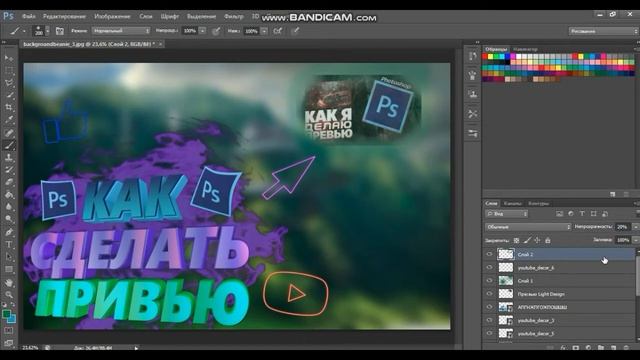Image resolution: width=640 pixels, height=360 pixels.
Task: Toggle lock position for the layer
Action: point(537,240)
